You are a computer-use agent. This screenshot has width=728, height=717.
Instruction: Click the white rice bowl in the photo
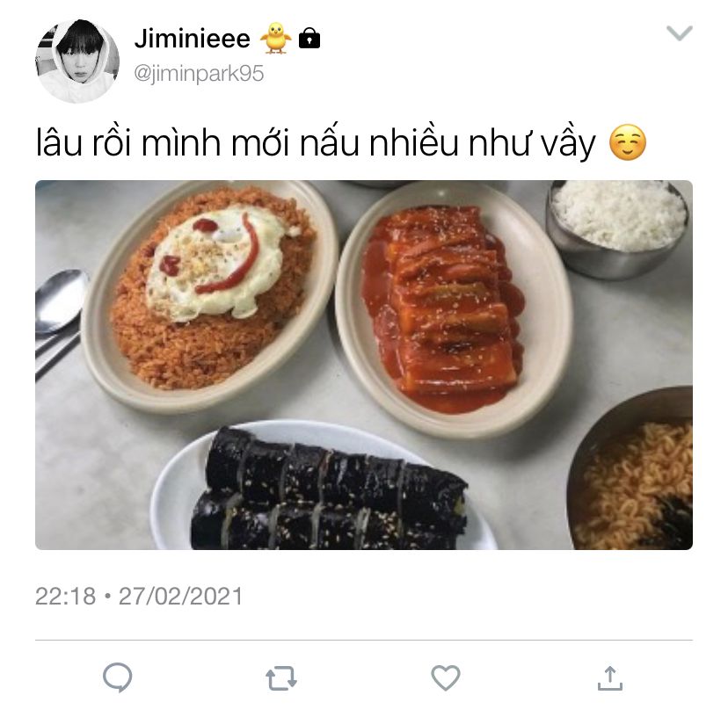point(617,229)
